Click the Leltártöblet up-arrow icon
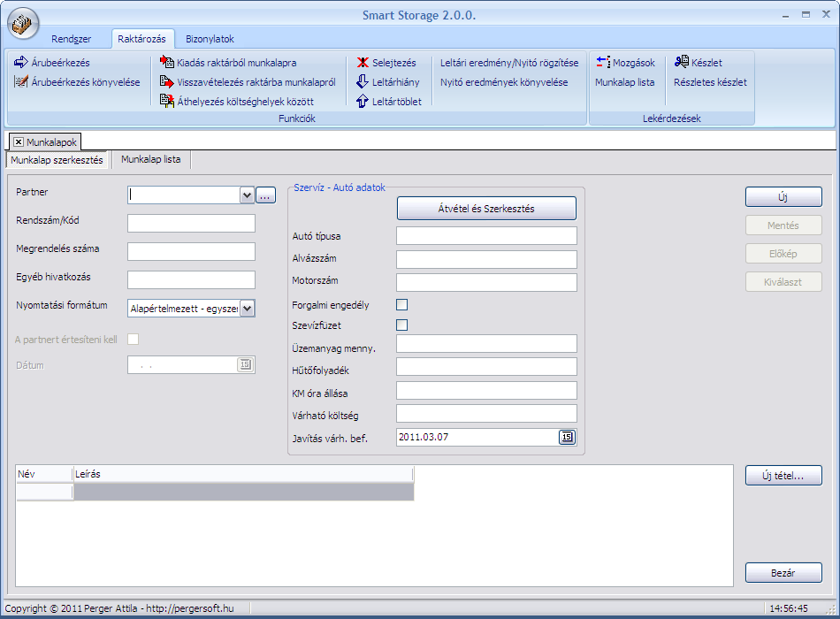Screen dimensions: 840x619 (x=363, y=102)
